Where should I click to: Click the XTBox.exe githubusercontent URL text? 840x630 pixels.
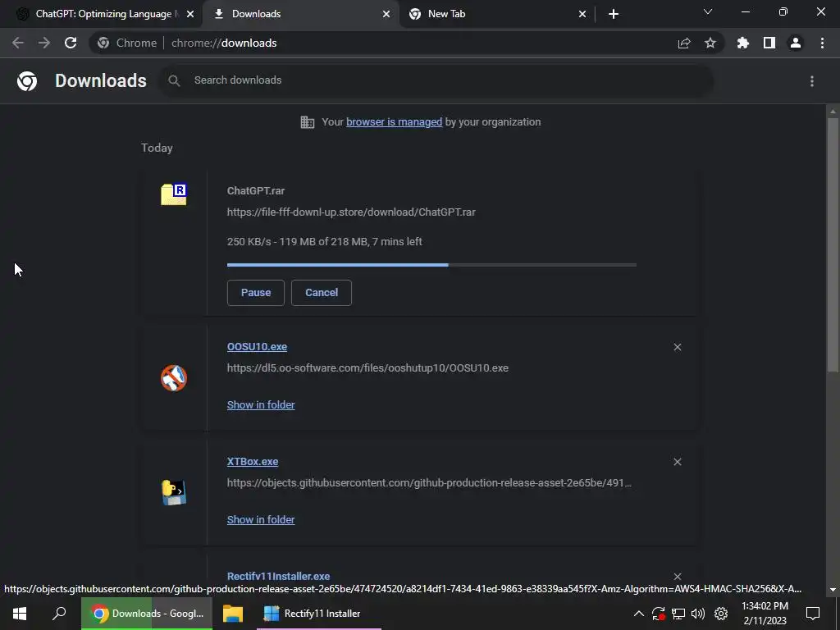click(429, 482)
